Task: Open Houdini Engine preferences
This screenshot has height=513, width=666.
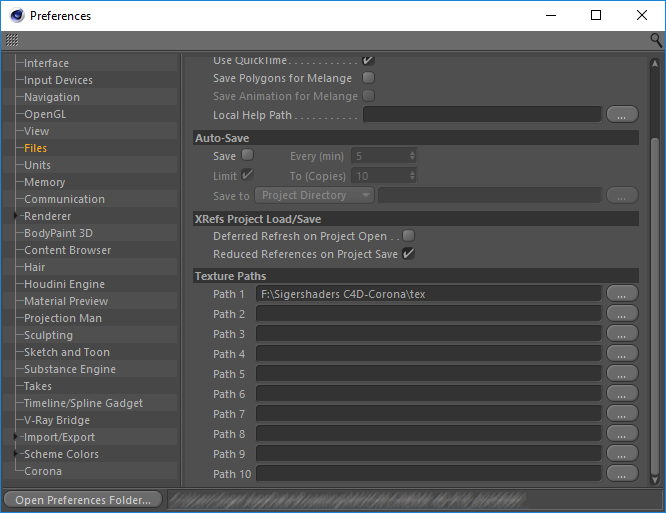Action: [x=64, y=284]
